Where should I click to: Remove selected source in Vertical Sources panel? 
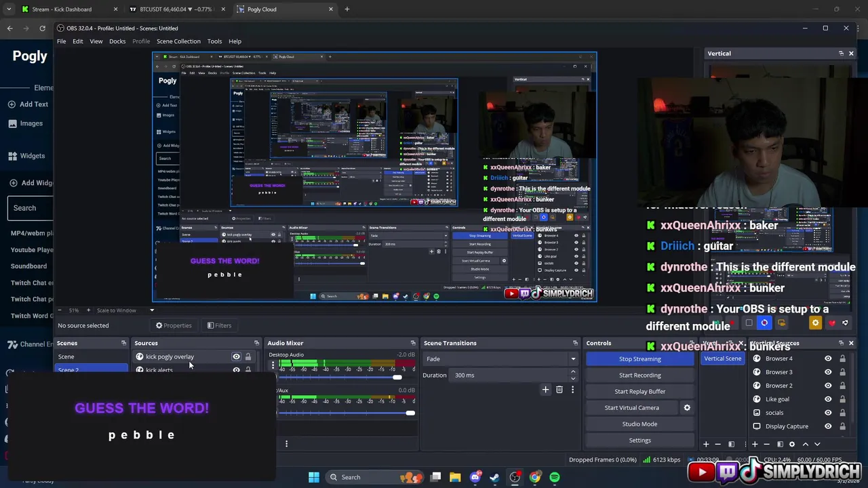pyautogui.click(x=767, y=444)
